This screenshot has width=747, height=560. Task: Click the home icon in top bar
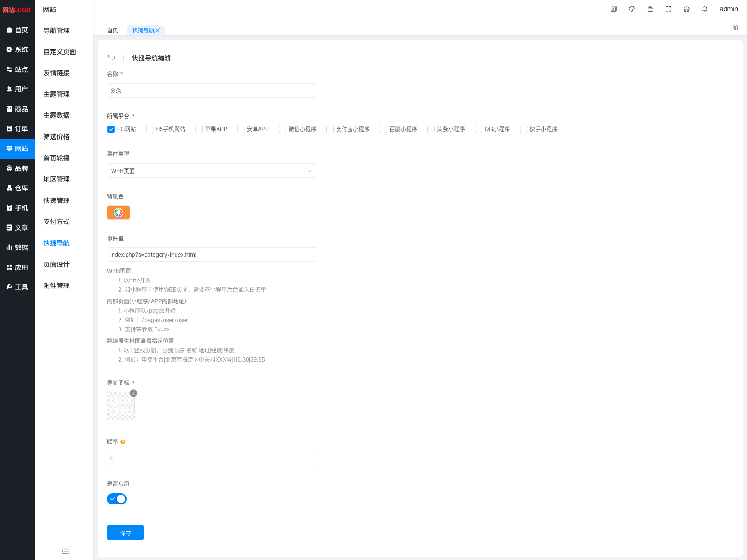686,9
